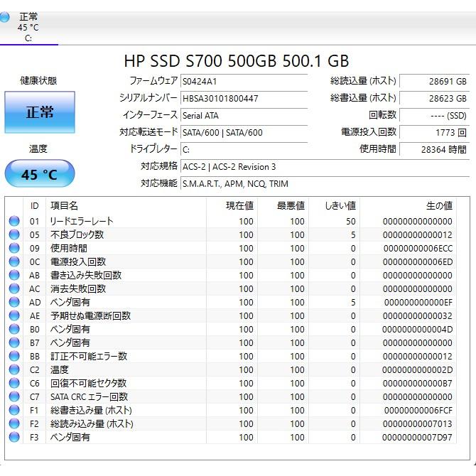Select raw value 000000000006ED for 電源投入回数

(418, 261)
